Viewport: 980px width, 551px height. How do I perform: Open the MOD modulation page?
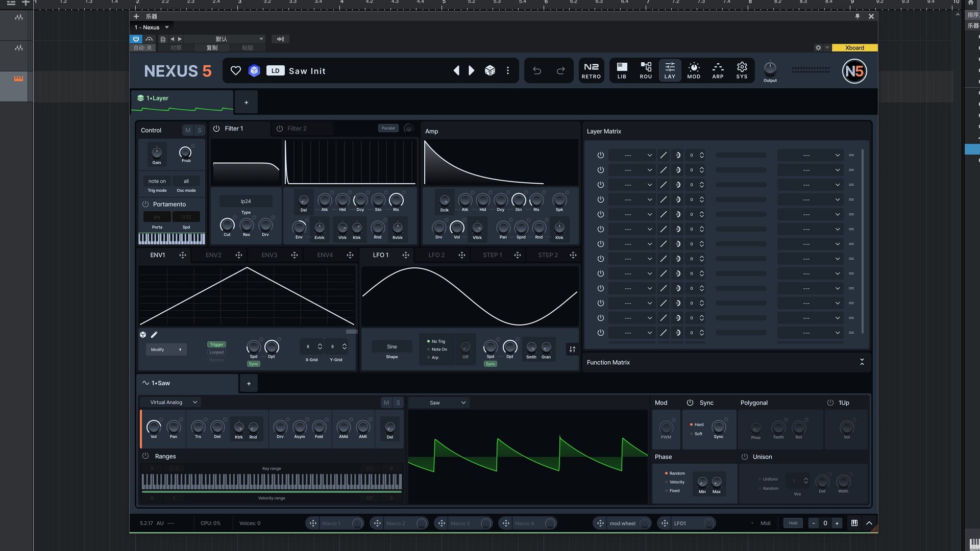[694, 70]
